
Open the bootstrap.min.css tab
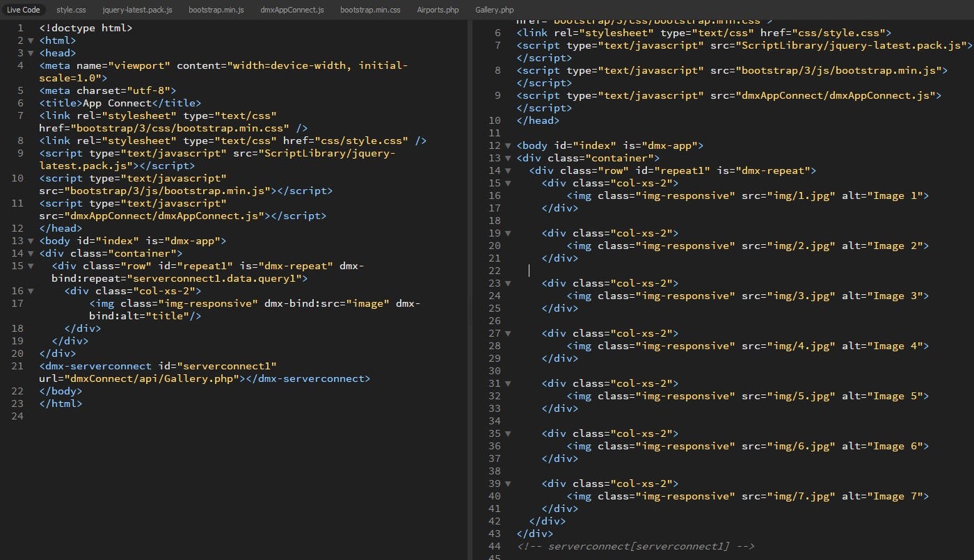[x=370, y=10]
